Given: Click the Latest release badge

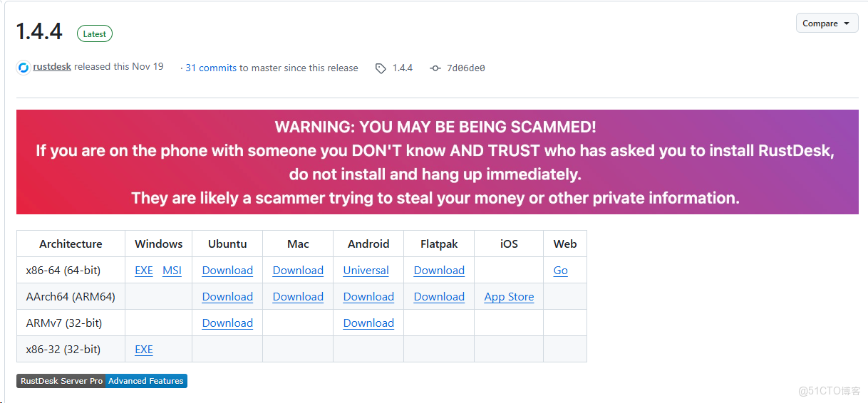Looking at the screenshot, I should click(x=95, y=33).
